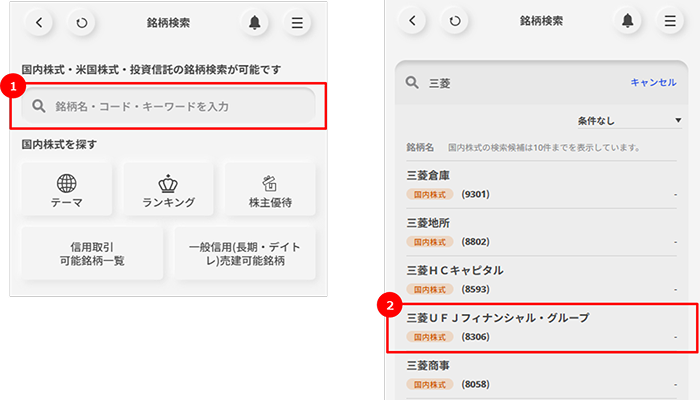Viewport: 700px width, 400px height.
Task: Open notifications bell in right panel
Action: point(628,20)
